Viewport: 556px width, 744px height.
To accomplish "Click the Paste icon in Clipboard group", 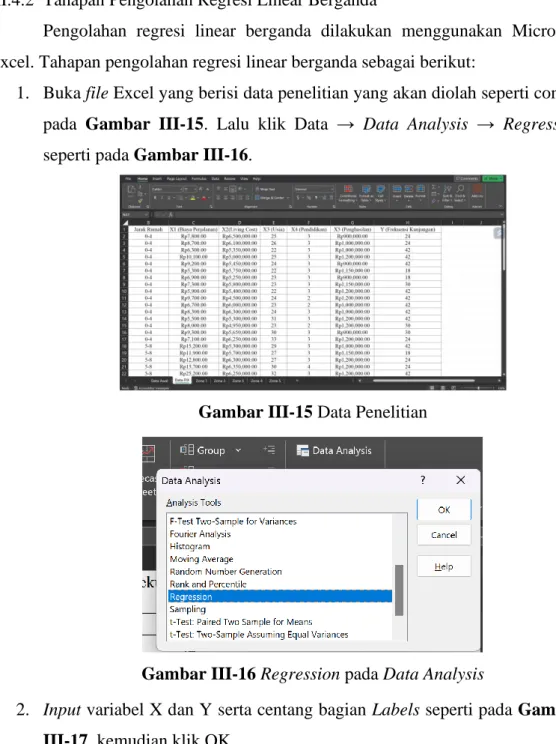I will pos(131,190).
